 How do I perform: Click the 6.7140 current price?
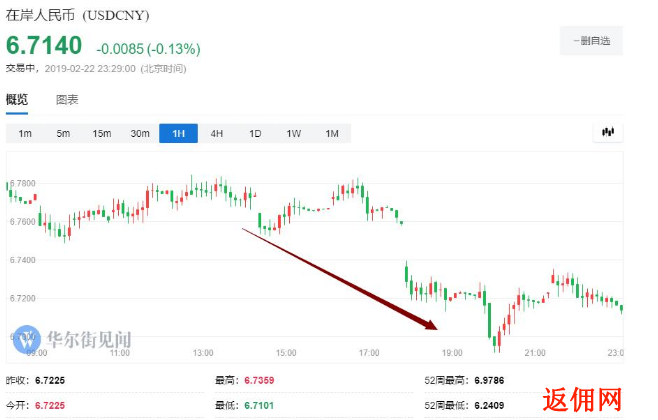pos(44,46)
